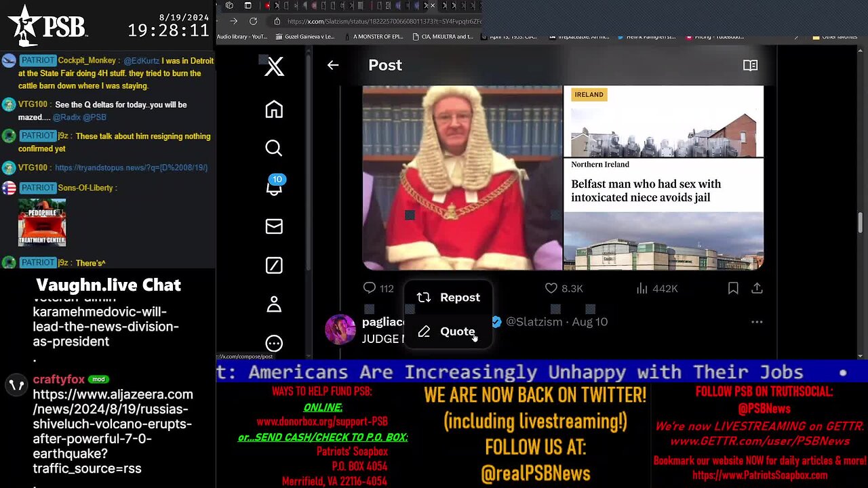This screenshot has width=868, height=488.
Task: Select Repost from the popup menu
Action: pos(448,298)
